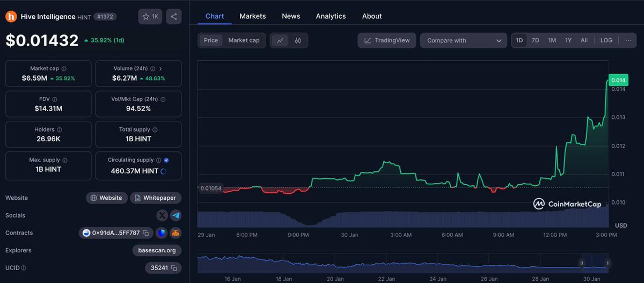The width and height of the screenshot is (644, 283).
Task: Click the Circulating supply info icon
Action: coord(158,160)
